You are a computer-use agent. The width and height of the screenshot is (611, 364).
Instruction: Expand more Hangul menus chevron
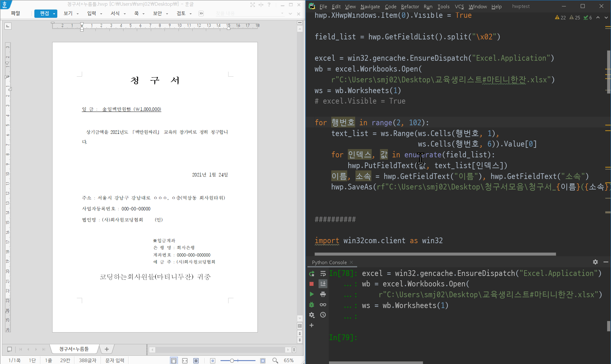(x=201, y=13)
